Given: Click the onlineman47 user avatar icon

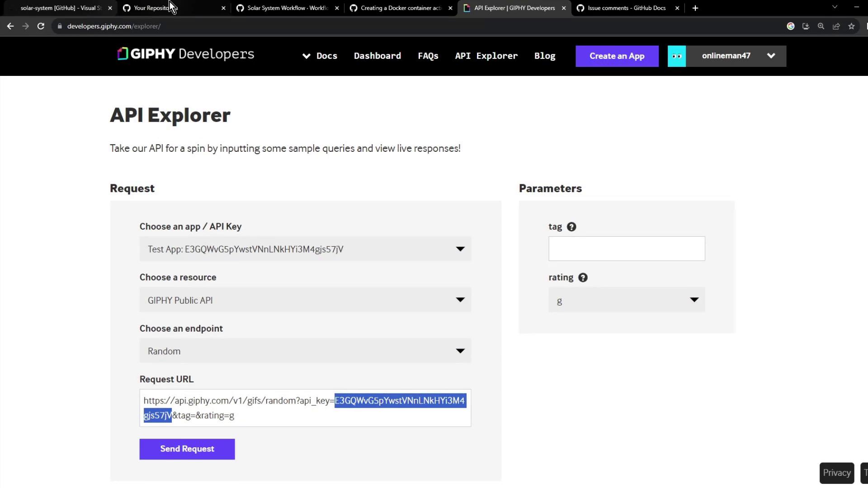Looking at the screenshot, I should (677, 56).
